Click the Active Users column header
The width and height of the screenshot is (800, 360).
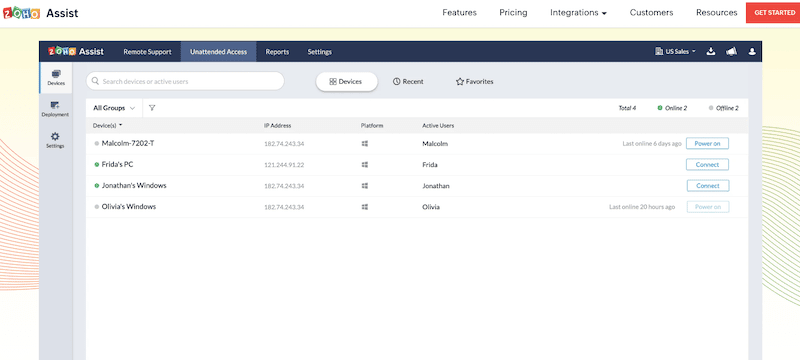(438, 125)
